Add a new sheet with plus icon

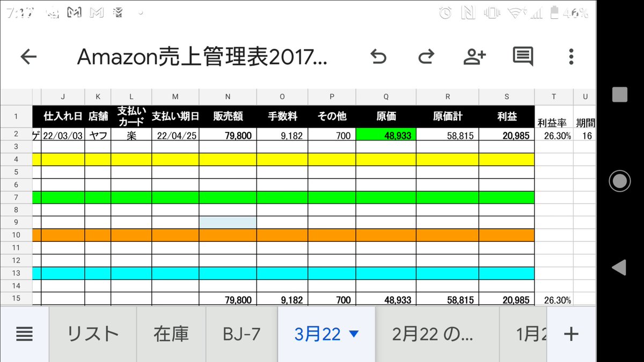tap(571, 334)
